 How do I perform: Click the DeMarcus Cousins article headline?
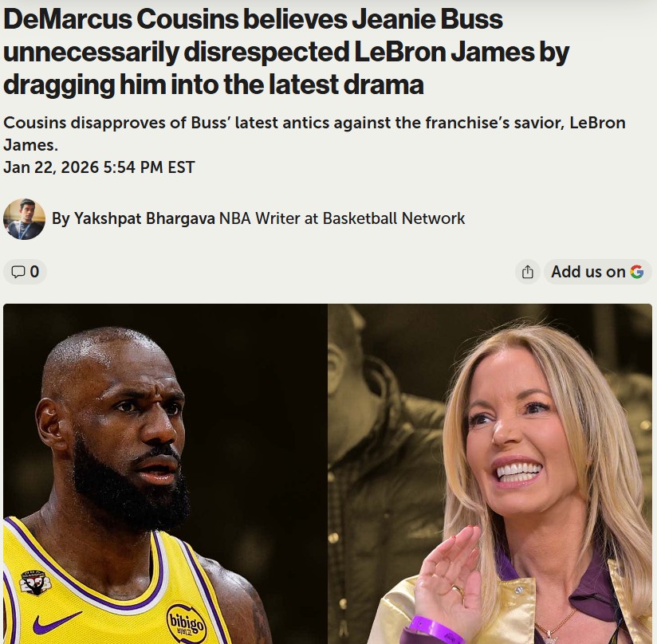point(286,52)
